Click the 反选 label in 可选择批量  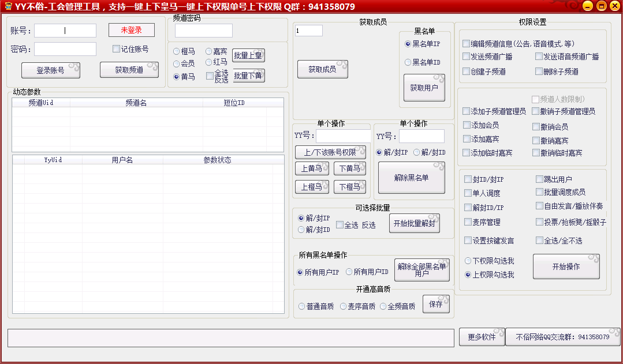369,225
